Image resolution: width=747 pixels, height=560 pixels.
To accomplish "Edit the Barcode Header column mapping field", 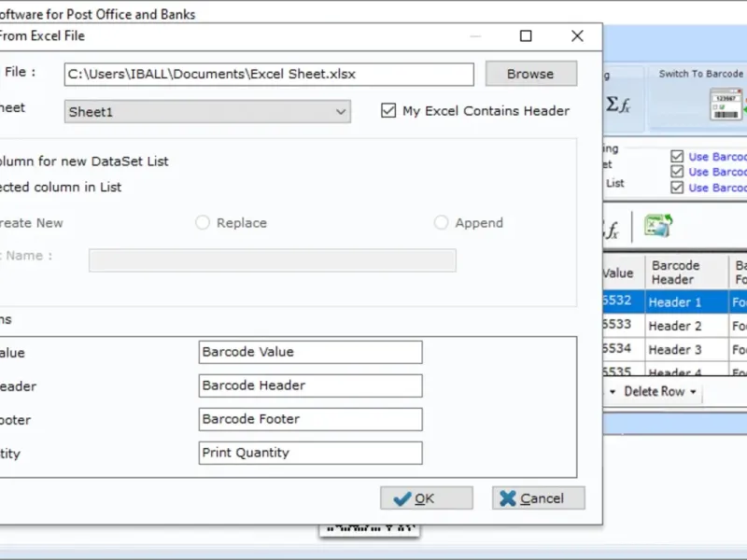I will click(x=310, y=385).
